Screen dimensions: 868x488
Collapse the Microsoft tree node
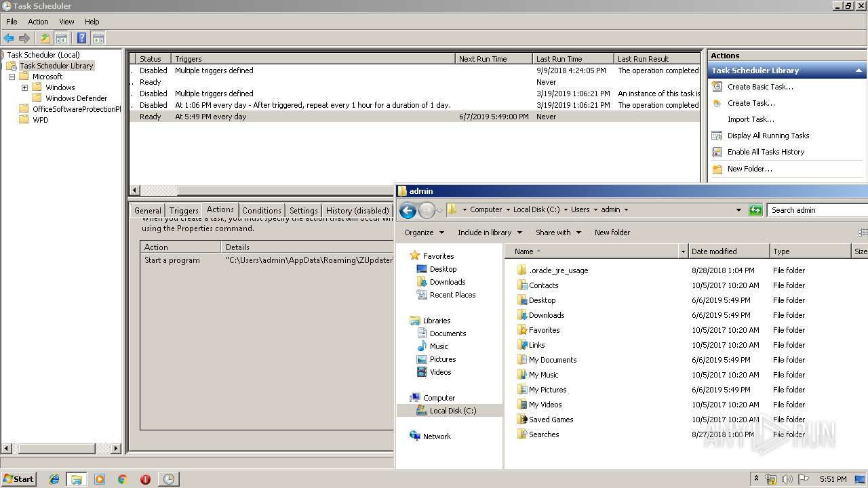[x=12, y=77]
